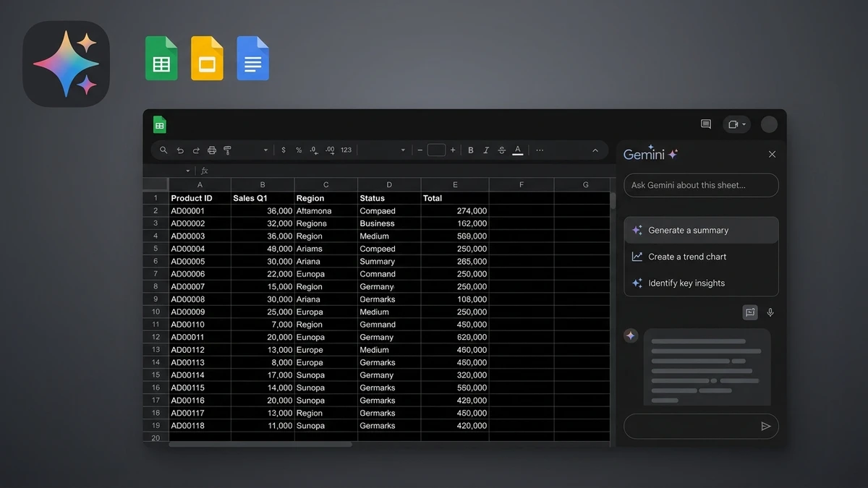This screenshot has width=868, height=488.
Task: Select cell containing Gemnand
Action: 389,325
